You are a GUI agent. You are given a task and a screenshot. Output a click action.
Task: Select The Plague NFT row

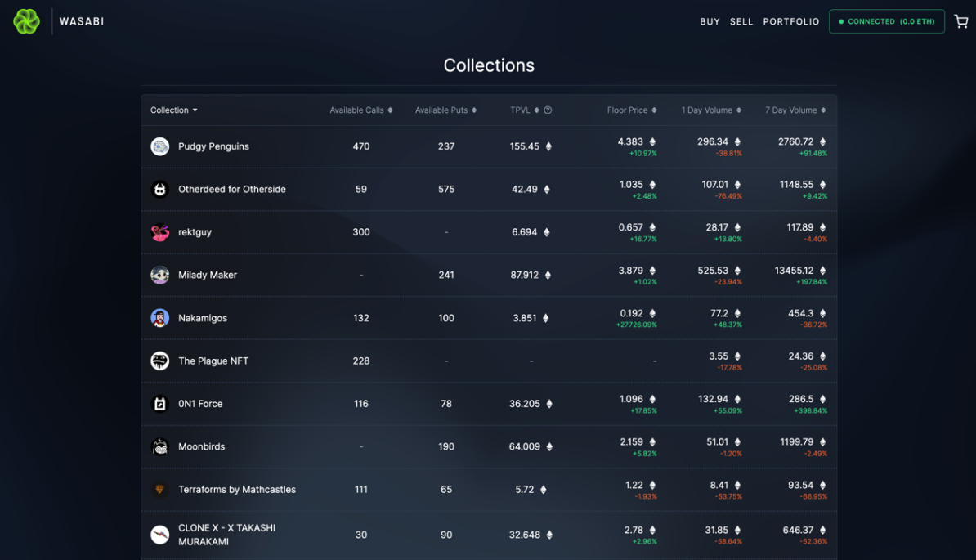[213, 361]
